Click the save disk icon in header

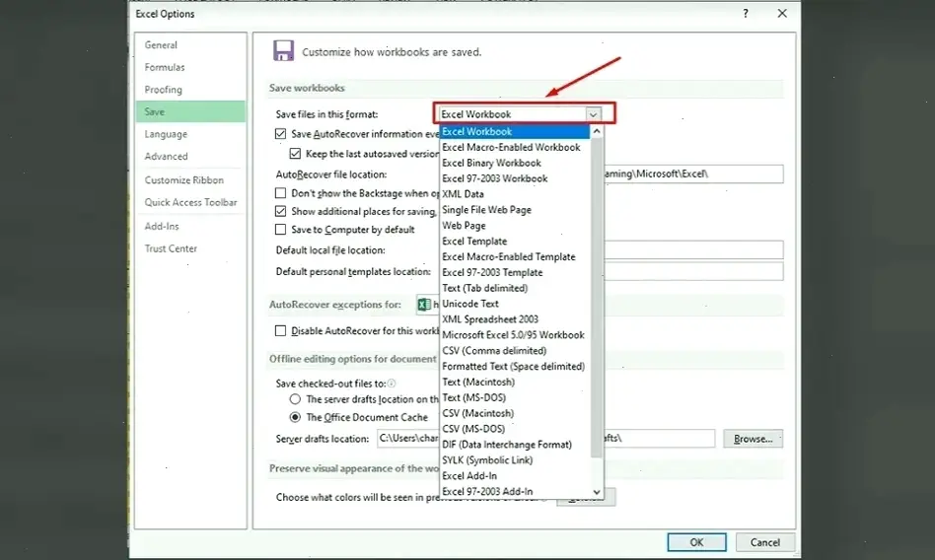283,50
